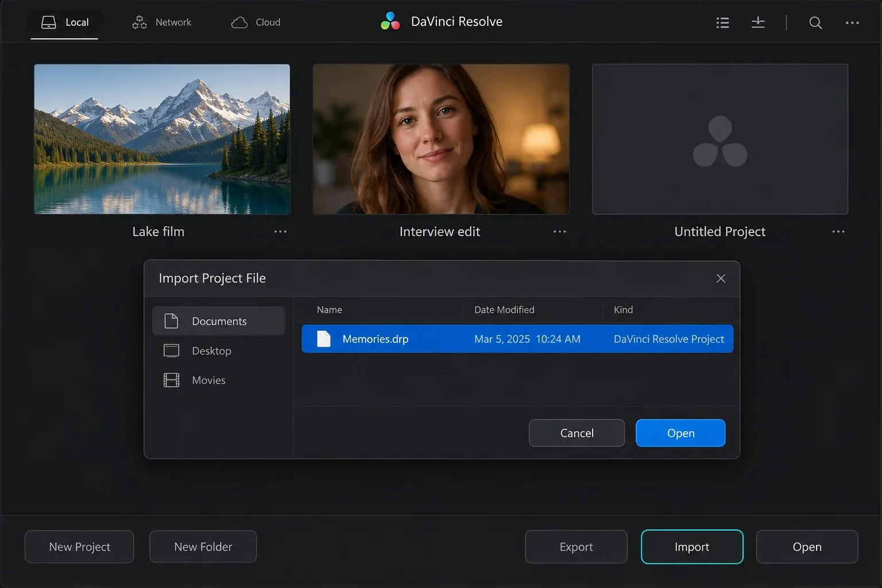
Task: Click the highlighted Import button
Action: 692,547
